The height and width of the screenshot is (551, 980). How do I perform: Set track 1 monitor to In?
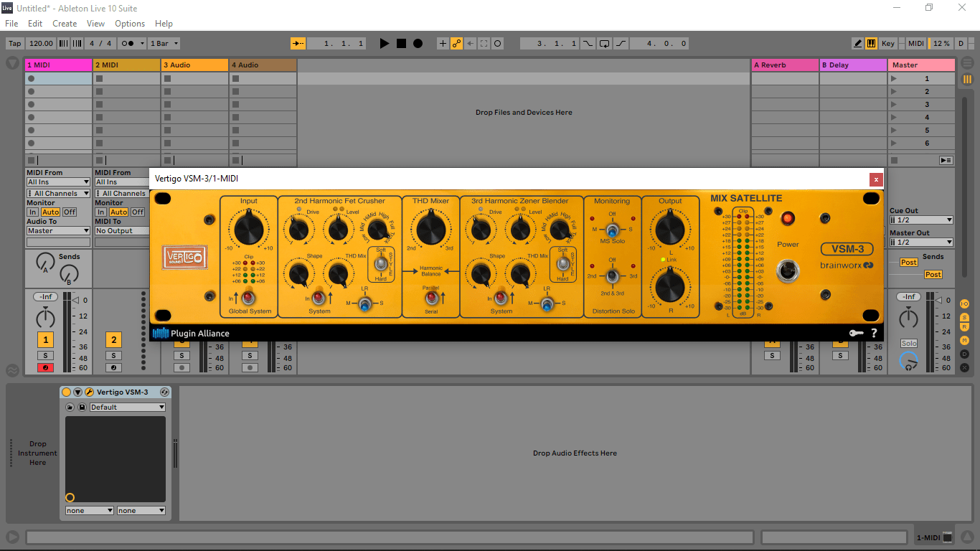click(33, 212)
